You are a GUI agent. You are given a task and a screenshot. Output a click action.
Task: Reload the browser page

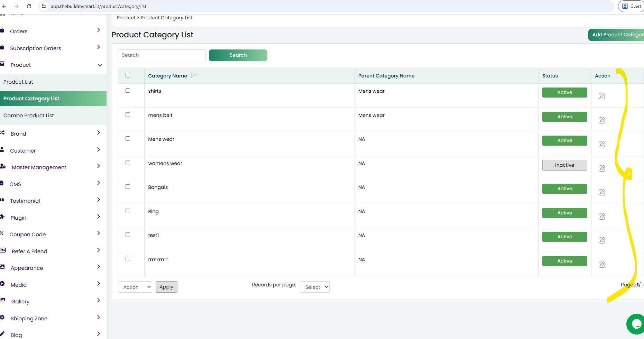tap(29, 6)
